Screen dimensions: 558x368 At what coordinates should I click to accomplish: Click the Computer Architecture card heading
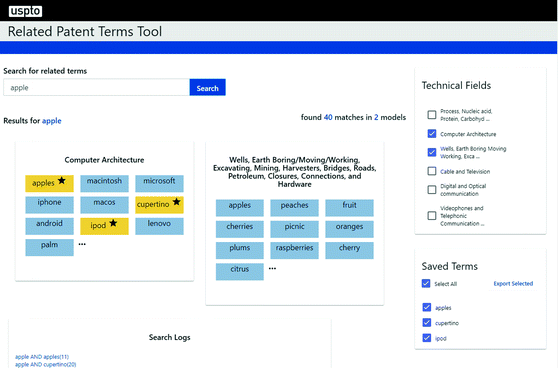104,160
